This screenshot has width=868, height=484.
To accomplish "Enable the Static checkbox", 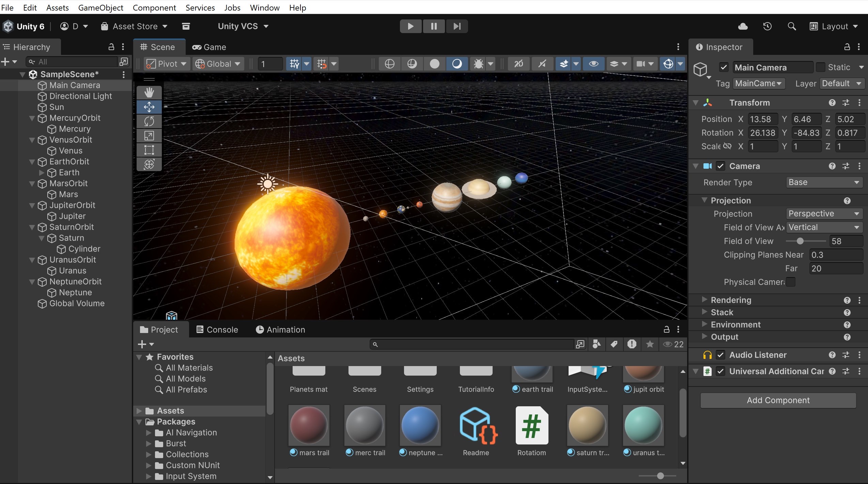I will pyautogui.click(x=820, y=67).
